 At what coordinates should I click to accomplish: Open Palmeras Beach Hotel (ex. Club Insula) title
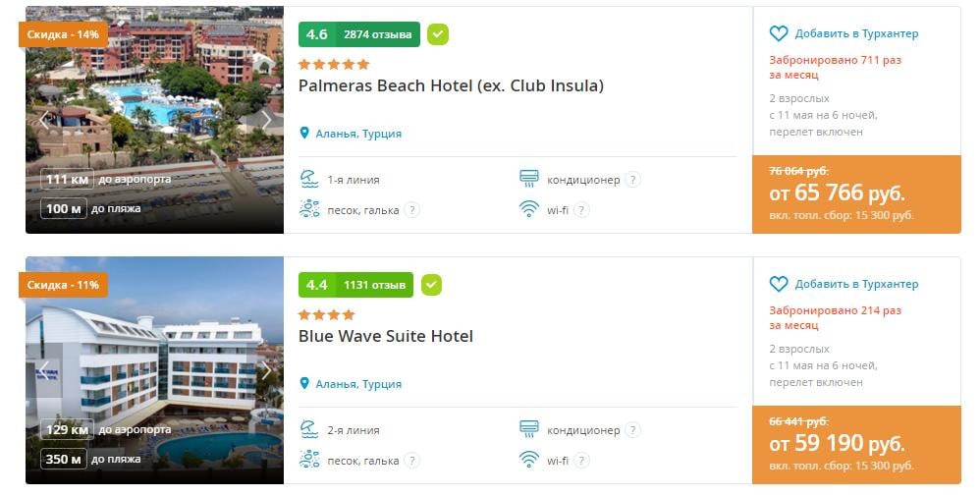click(451, 85)
